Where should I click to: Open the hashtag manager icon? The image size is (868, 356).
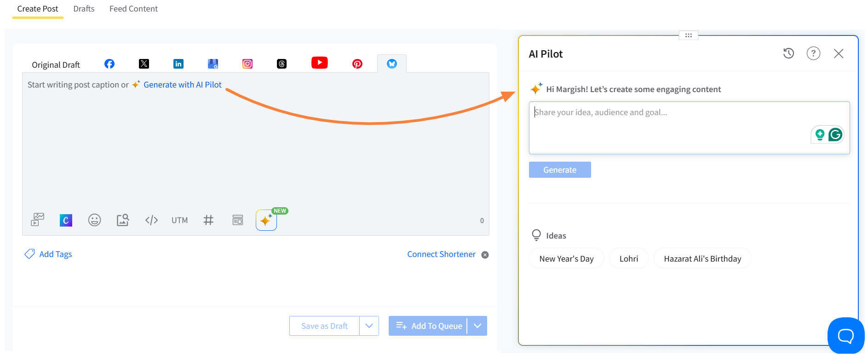208,220
